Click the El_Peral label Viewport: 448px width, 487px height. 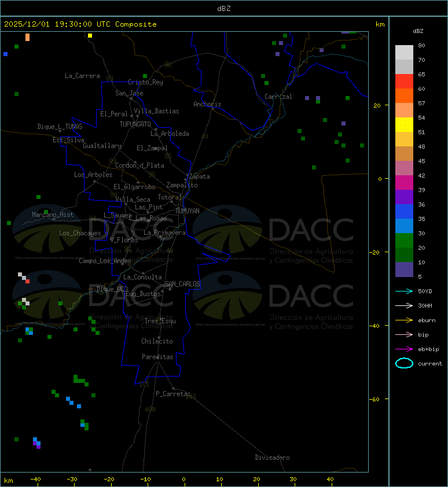click(114, 114)
